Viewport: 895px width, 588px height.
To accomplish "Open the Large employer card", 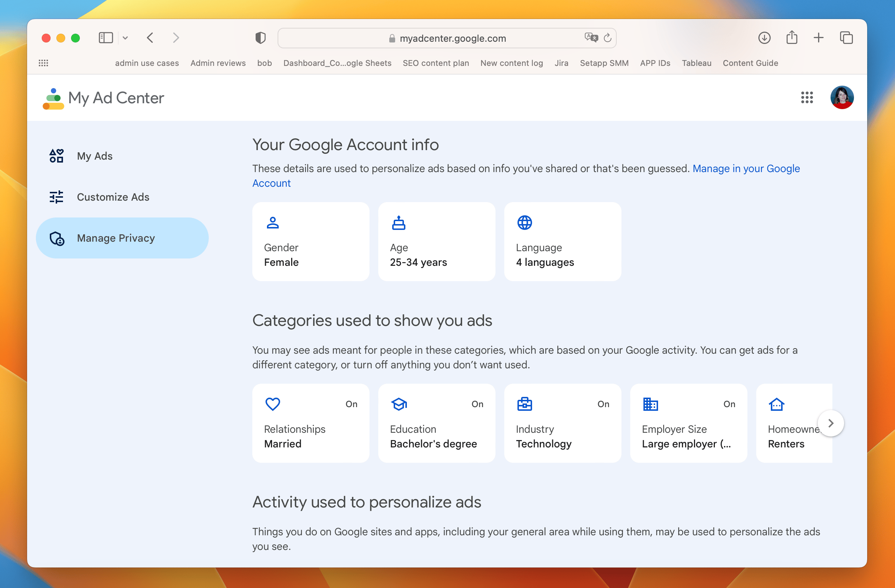I will pos(689,423).
